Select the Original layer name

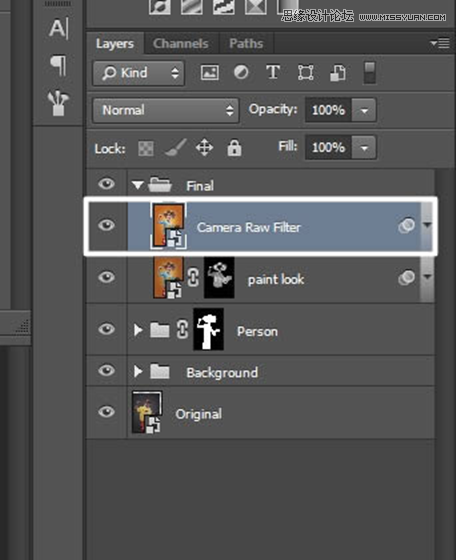coord(199,414)
